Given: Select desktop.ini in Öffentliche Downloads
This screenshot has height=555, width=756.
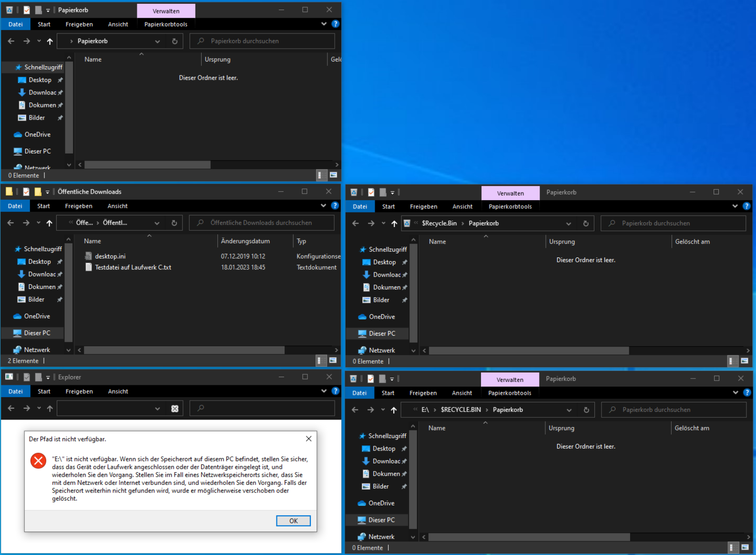Looking at the screenshot, I should [110, 256].
